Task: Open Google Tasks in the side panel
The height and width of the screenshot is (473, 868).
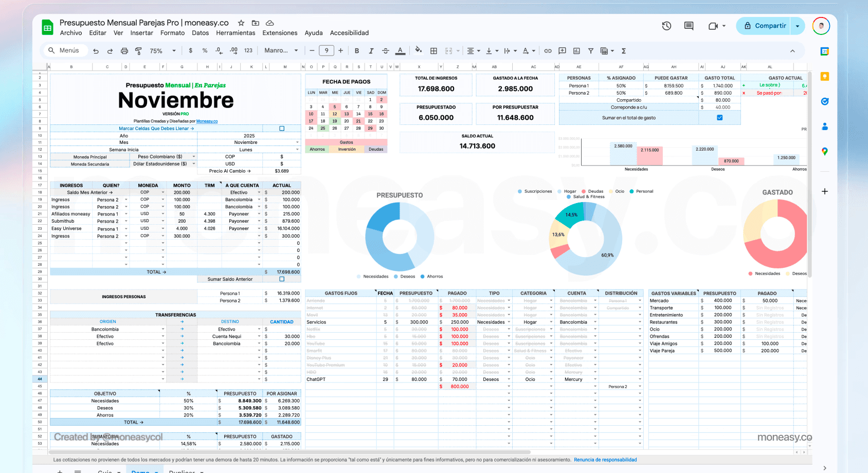Action: (825, 101)
